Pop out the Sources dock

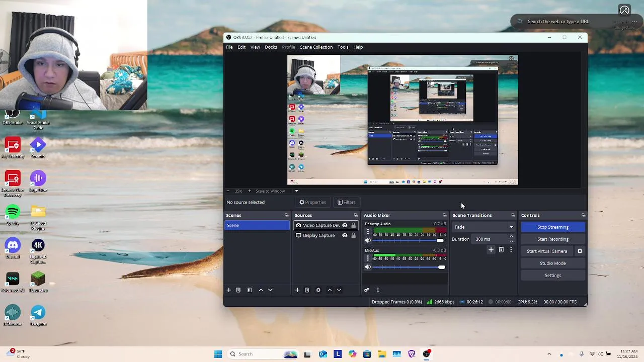tap(356, 215)
